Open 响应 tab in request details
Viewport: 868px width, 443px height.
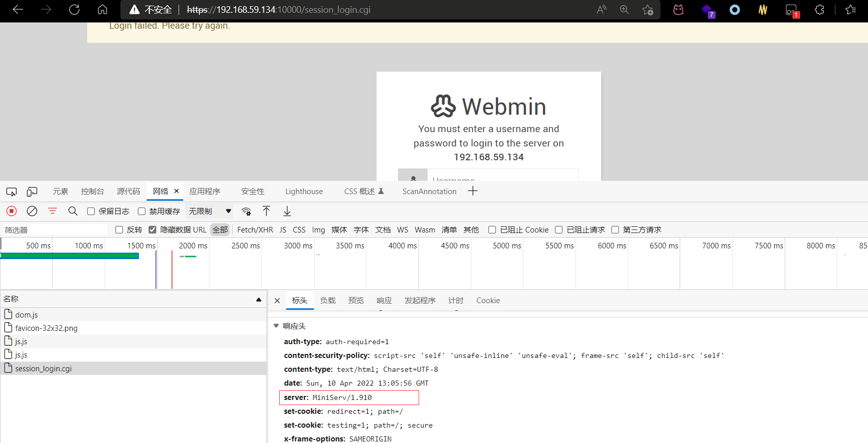(x=384, y=301)
